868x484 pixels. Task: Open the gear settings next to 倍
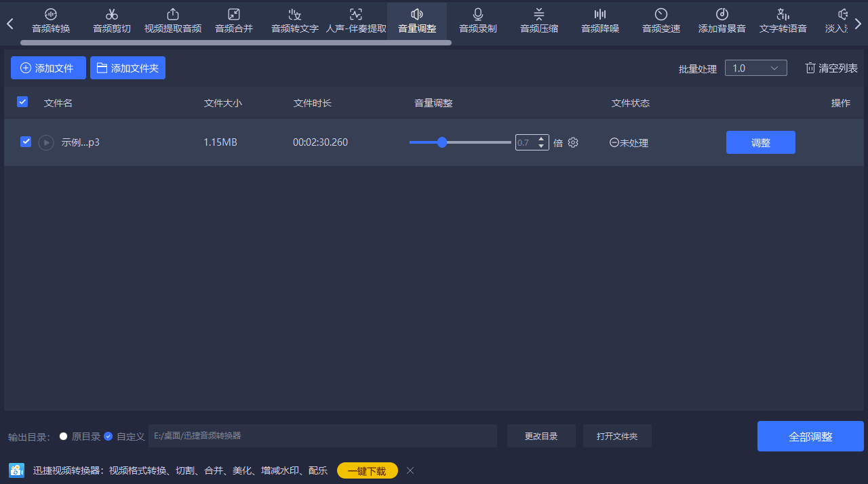tap(572, 142)
